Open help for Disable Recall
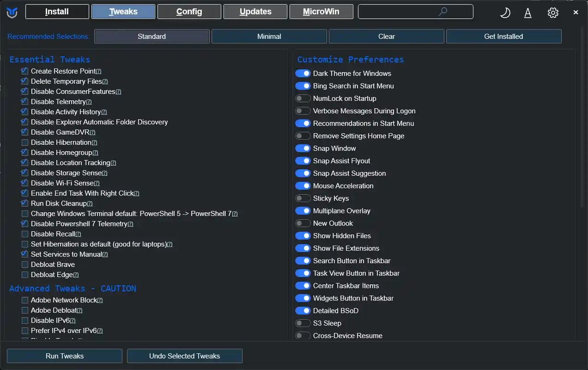 pos(78,234)
